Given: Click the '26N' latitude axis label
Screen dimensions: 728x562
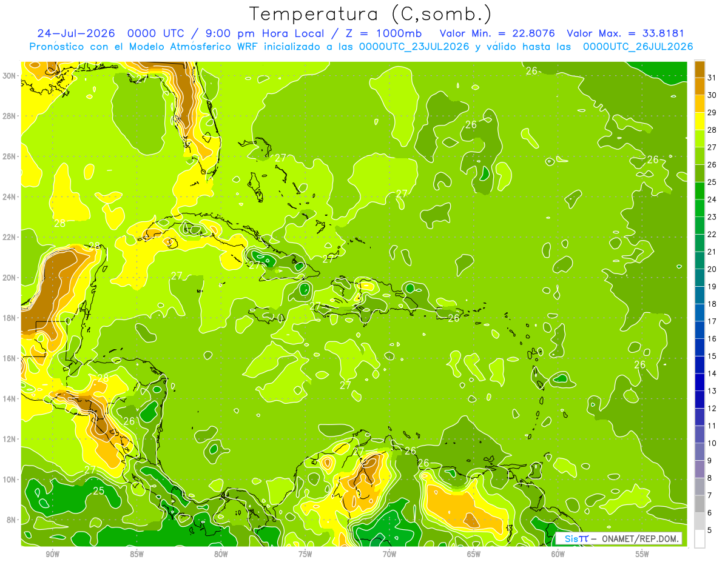Looking at the screenshot, I should [x=10, y=156].
